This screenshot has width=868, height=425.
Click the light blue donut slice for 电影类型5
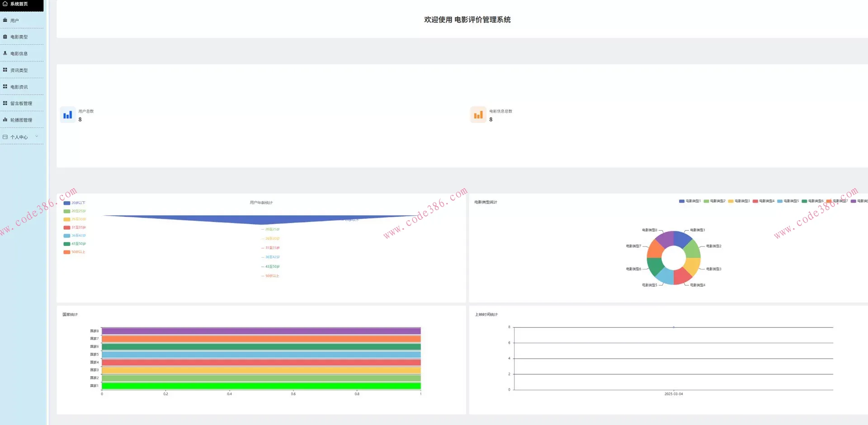(x=665, y=276)
